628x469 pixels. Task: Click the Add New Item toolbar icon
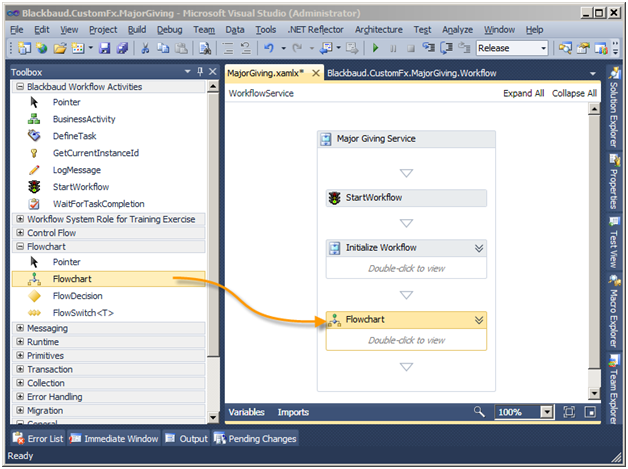(x=78, y=48)
